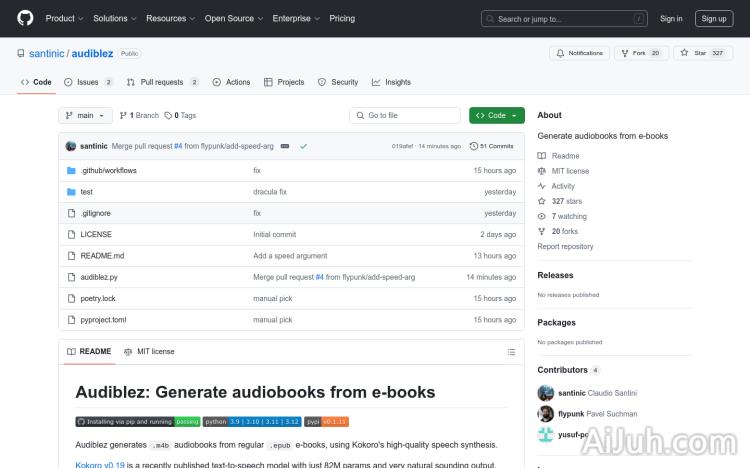Open the GitHub logo homepage
This screenshot has height=468, width=750.
[25, 18]
